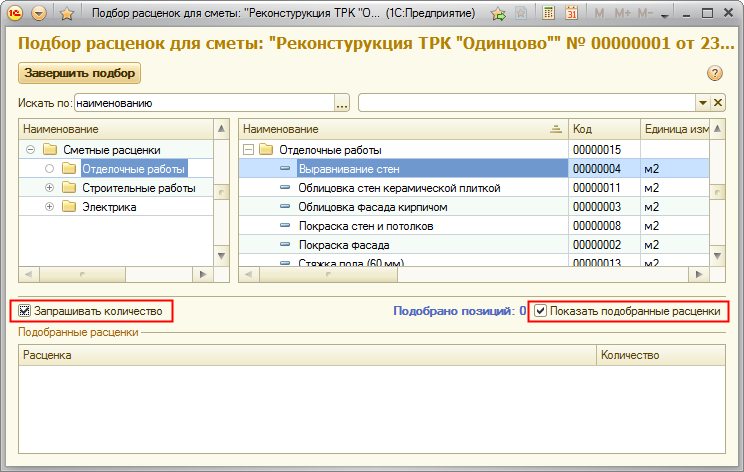Image resolution: width=744 pixels, height=472 pixels.
Task: Open the calculator from title bar
Action: [x=548, y=14]
